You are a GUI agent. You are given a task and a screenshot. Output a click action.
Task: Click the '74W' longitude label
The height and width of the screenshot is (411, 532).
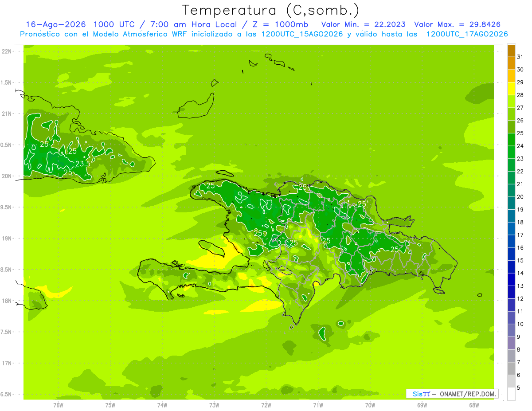click(162, 405)
